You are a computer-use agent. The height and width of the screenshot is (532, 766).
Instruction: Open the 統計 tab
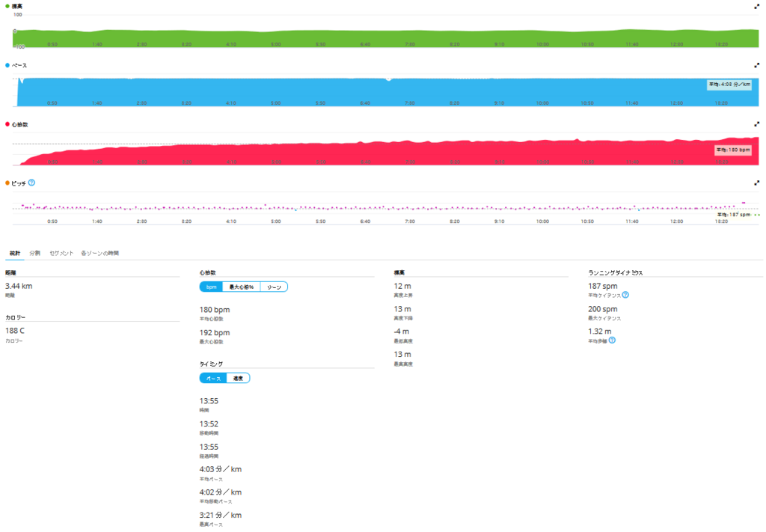point(15,253)
